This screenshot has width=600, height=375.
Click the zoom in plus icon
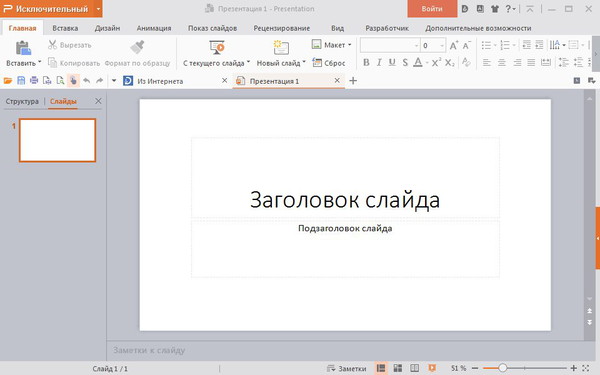pos(573,368)
